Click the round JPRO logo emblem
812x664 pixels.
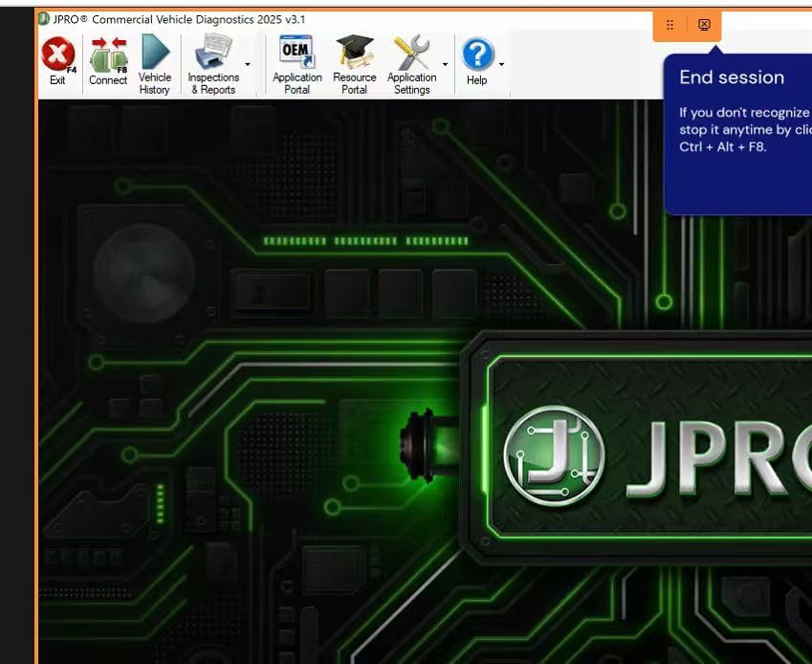pos(554,455)
